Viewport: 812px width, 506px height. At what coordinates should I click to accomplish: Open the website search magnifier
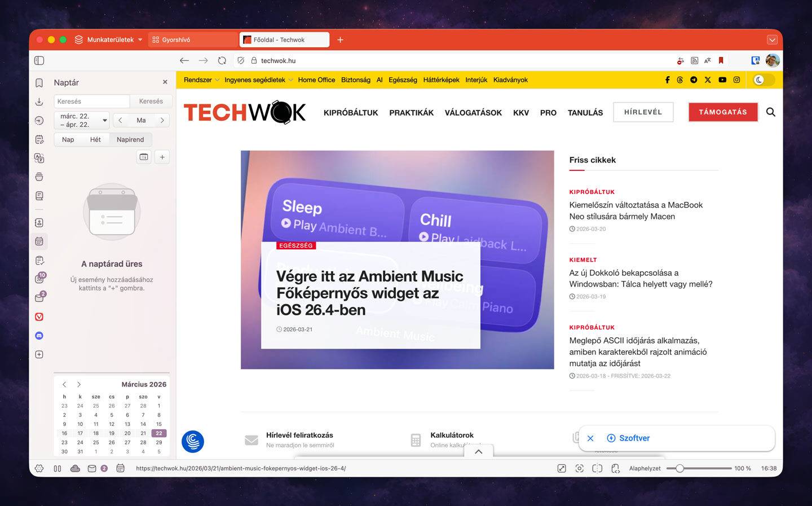[771, 112]
